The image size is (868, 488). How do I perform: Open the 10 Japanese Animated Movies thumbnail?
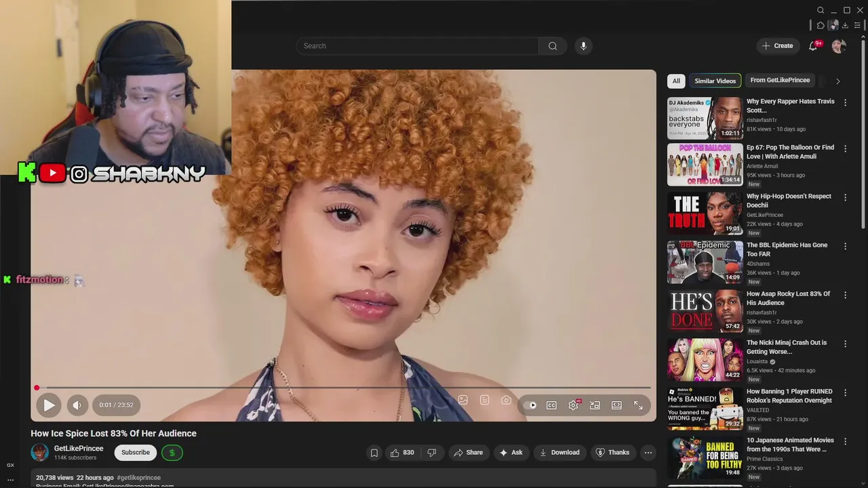tap(705, 457)
